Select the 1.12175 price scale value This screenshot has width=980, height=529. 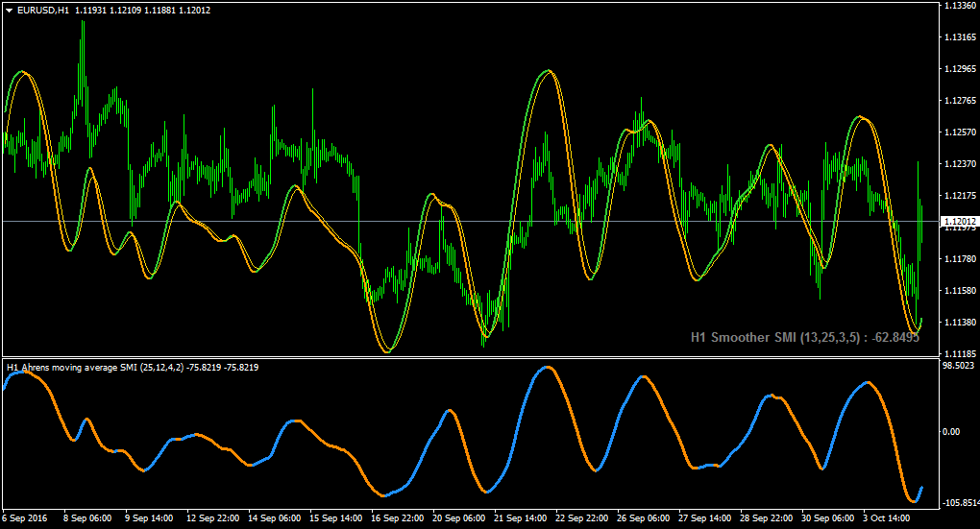(960, 196)
